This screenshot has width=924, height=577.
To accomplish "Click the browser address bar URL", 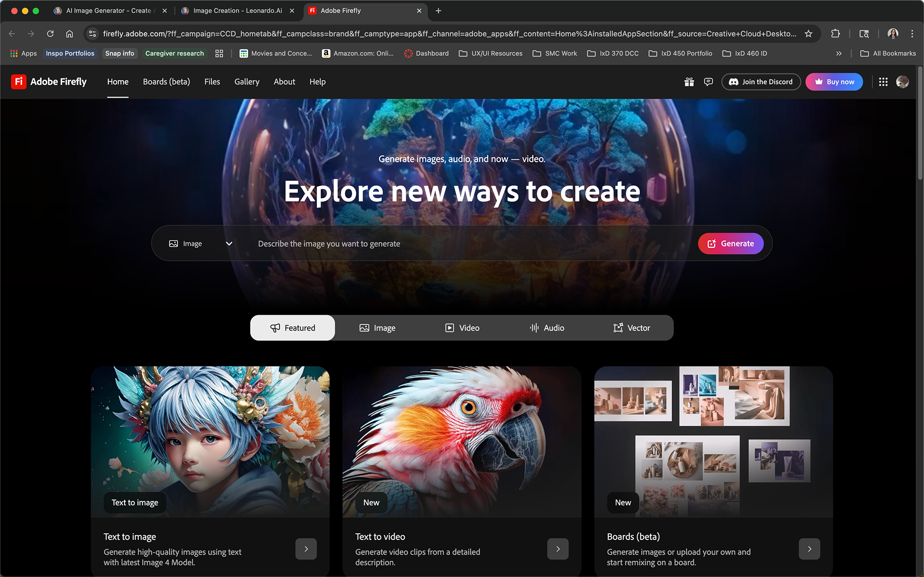I will [449, 34].
